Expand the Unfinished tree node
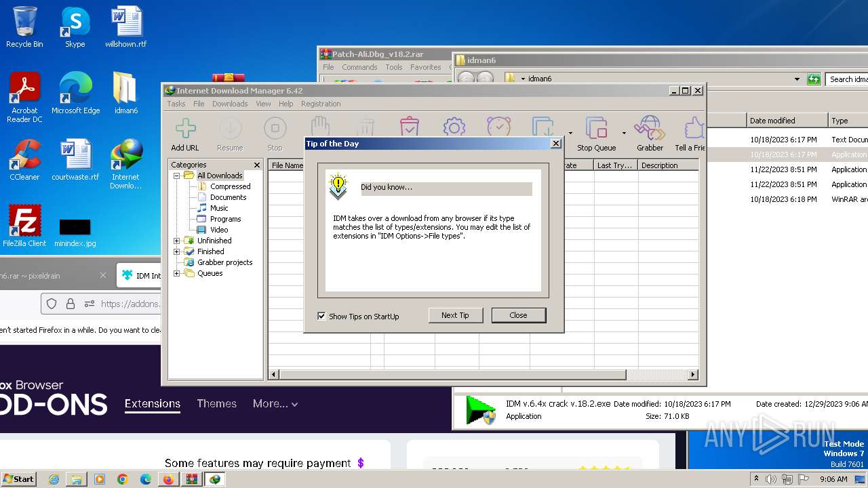The width and height of the screenshot is (868, 488). tap(177, 241)
